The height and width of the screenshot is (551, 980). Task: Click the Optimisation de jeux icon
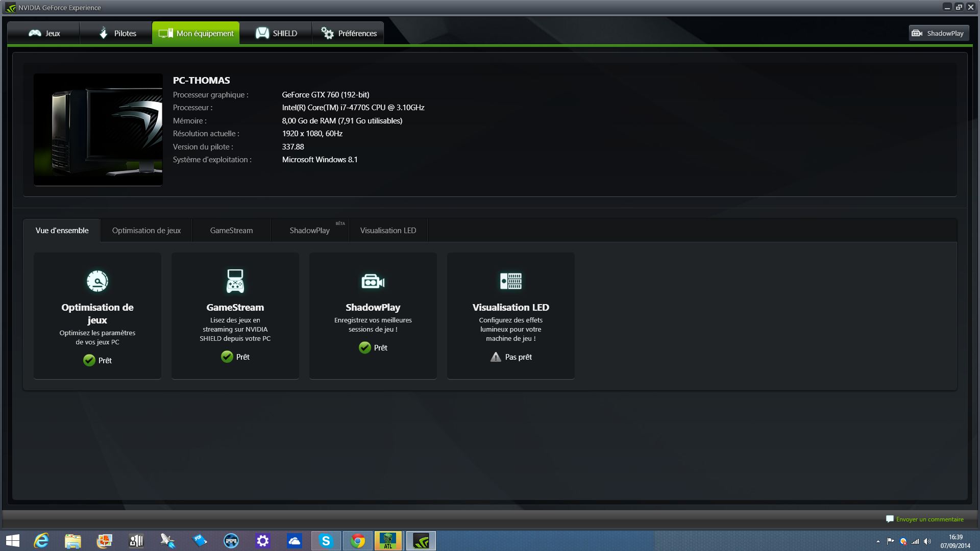(97, 281)
